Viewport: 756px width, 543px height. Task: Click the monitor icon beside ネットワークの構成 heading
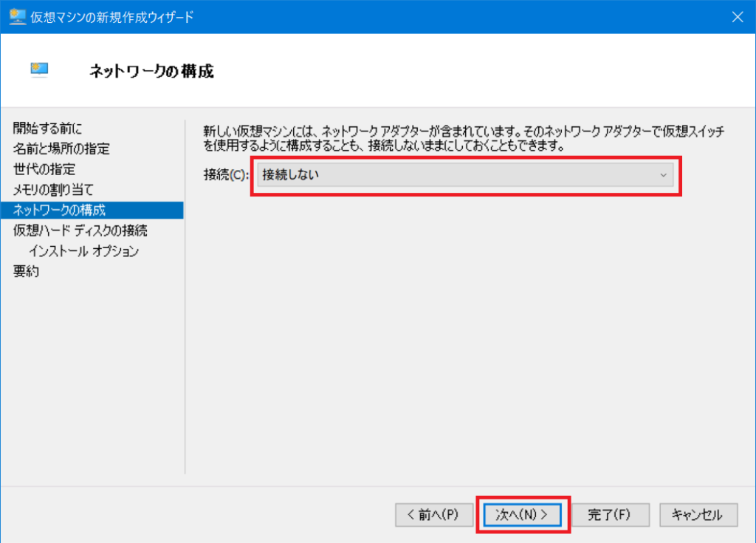[39, 70]
